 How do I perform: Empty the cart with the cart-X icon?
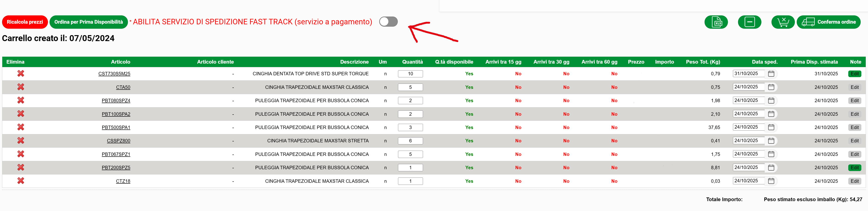coord(782,22)
